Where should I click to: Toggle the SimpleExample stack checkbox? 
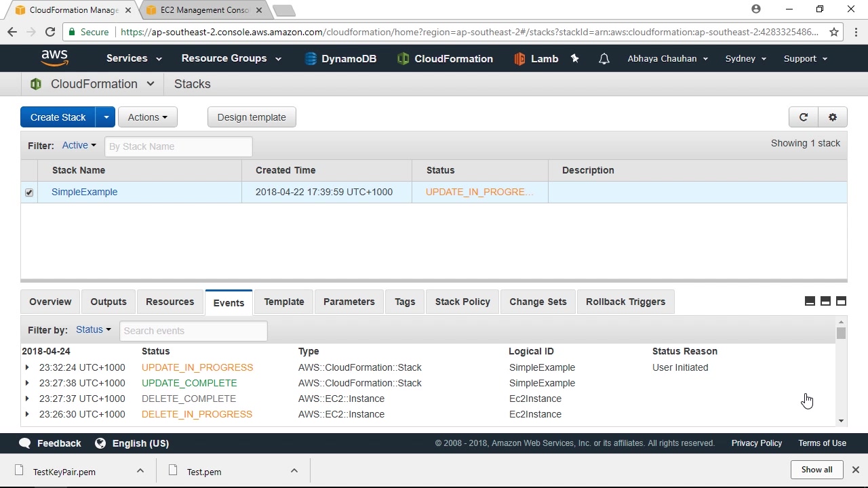coord(29,192)
